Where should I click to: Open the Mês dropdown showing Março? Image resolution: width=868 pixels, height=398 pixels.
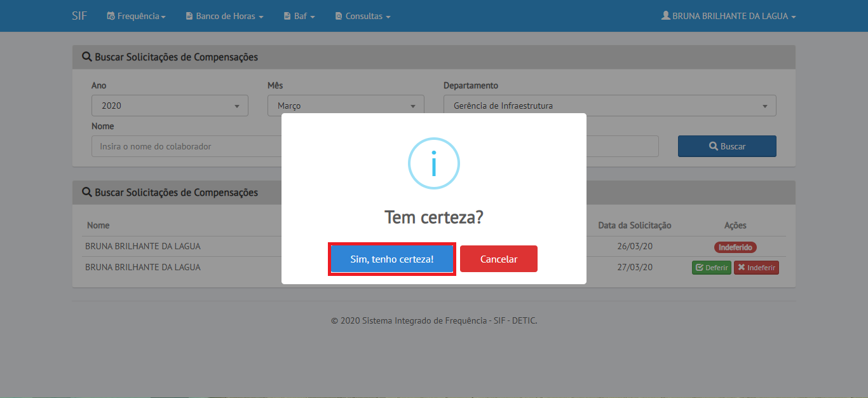pos(346,106)
